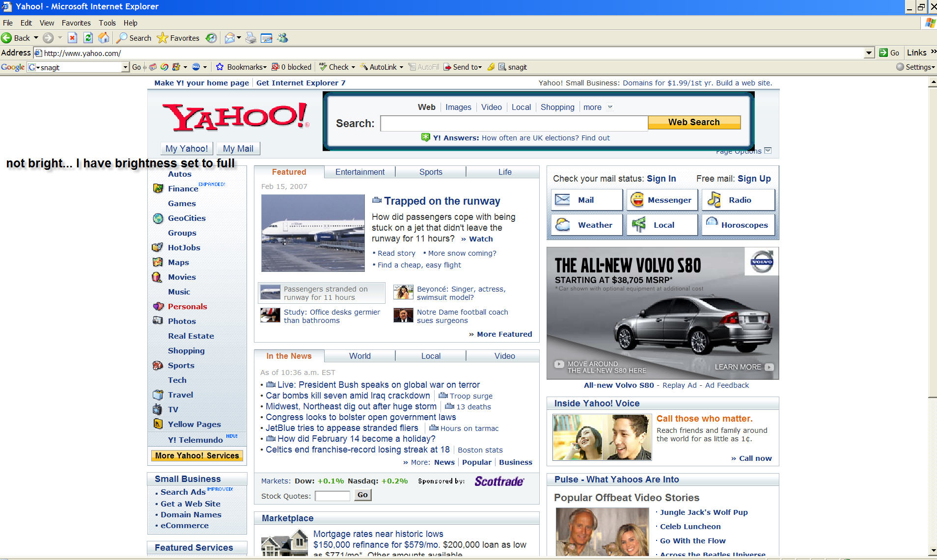The image size is (937, 560).
Task: Click the Radio music note icon
Action: coord(714,199)
